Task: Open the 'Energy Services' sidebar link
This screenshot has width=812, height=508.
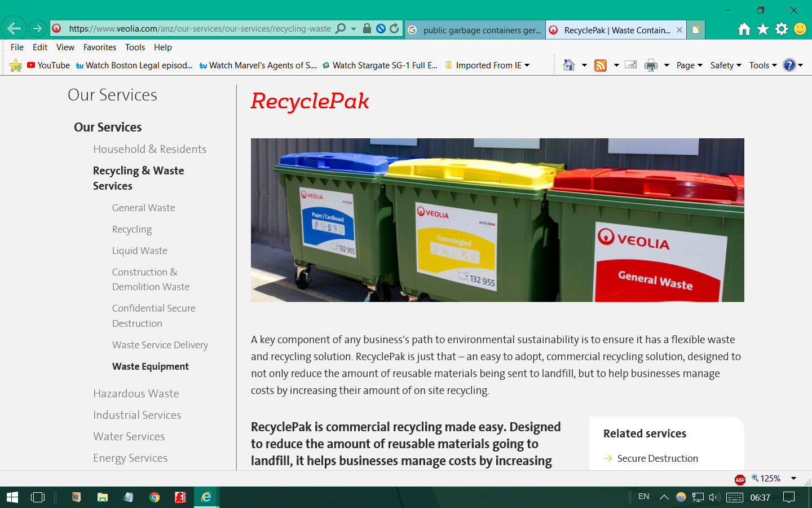Action: coord(130,458)
